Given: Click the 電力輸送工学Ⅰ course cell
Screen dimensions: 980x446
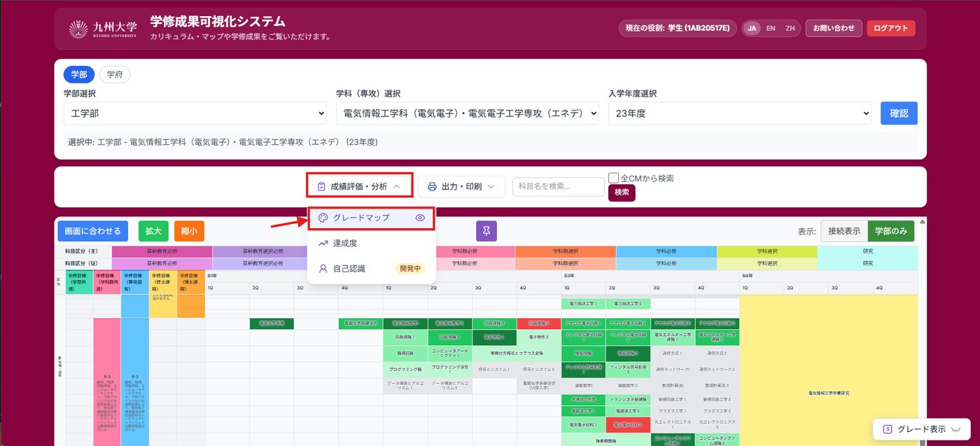Looking at the screenshot, I should [x=583, y=303].
